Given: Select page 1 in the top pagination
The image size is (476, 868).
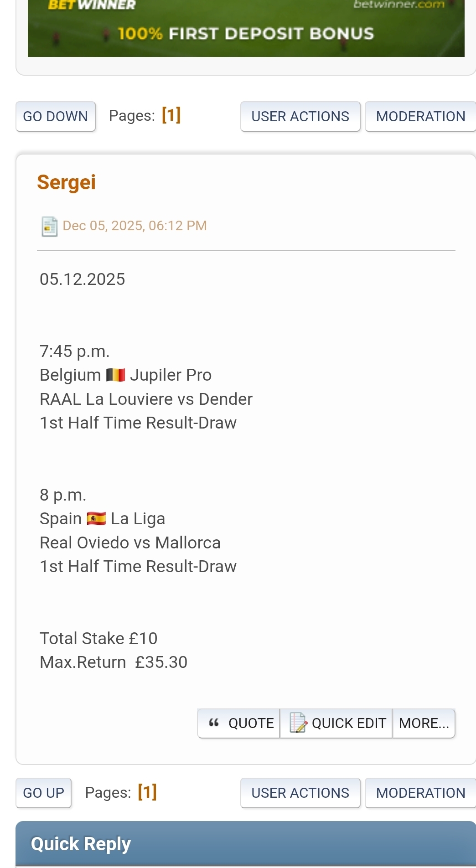Looking at the screenshot, I should [x=171, y=115].
